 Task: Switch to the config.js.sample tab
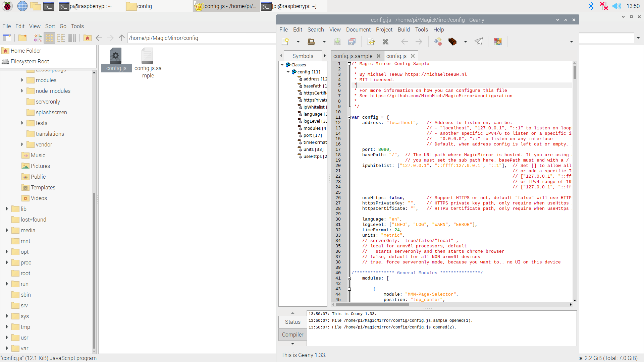point(353,56)
